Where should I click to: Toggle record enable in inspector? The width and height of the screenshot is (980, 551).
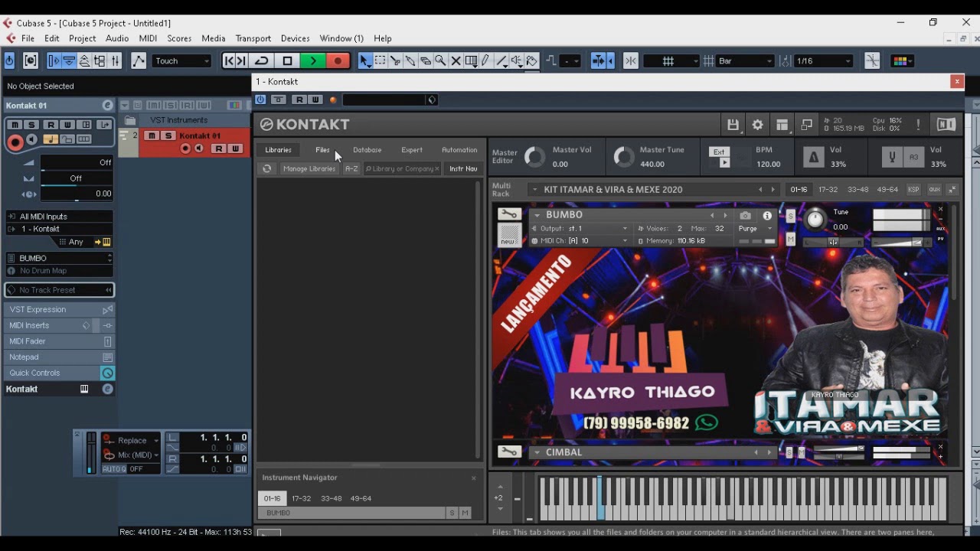pos(15,142)
